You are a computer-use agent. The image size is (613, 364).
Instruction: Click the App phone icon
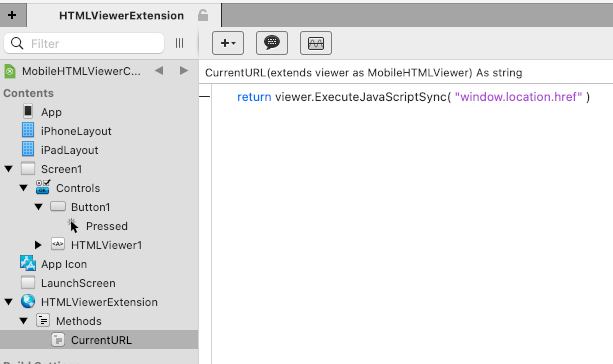28,111
